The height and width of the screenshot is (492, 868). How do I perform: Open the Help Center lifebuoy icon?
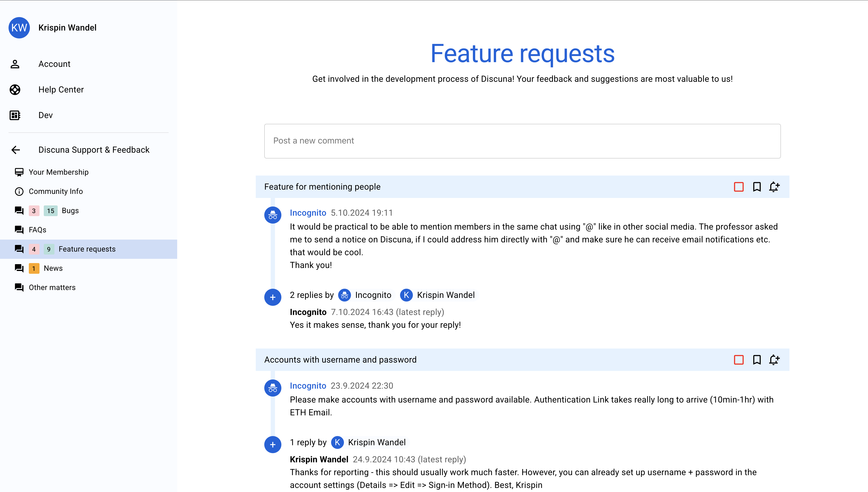click(15, 89)
